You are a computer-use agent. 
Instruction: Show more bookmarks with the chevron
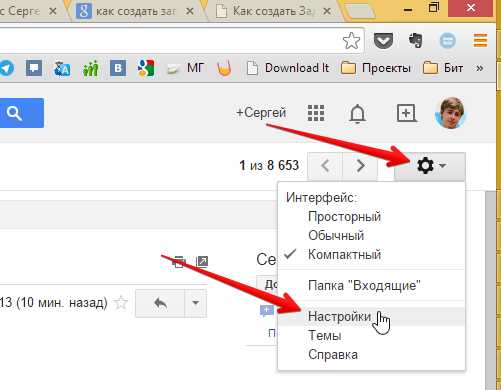(480, 68)
